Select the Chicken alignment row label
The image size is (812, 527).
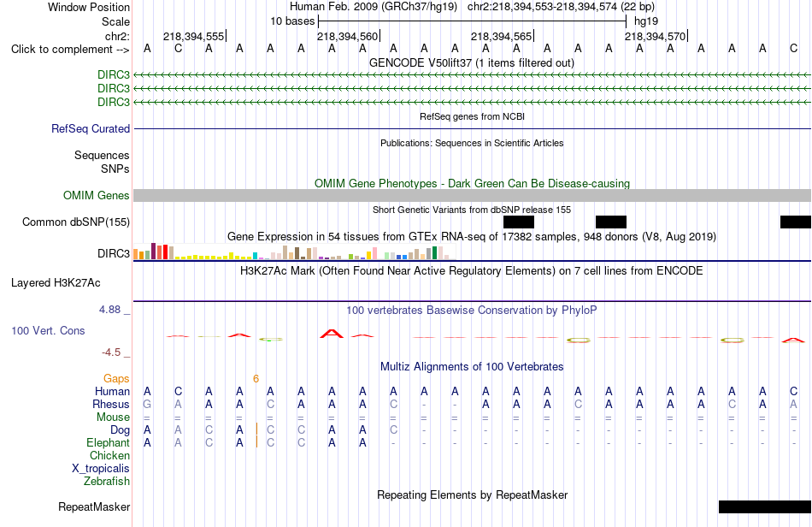(109, 455)
